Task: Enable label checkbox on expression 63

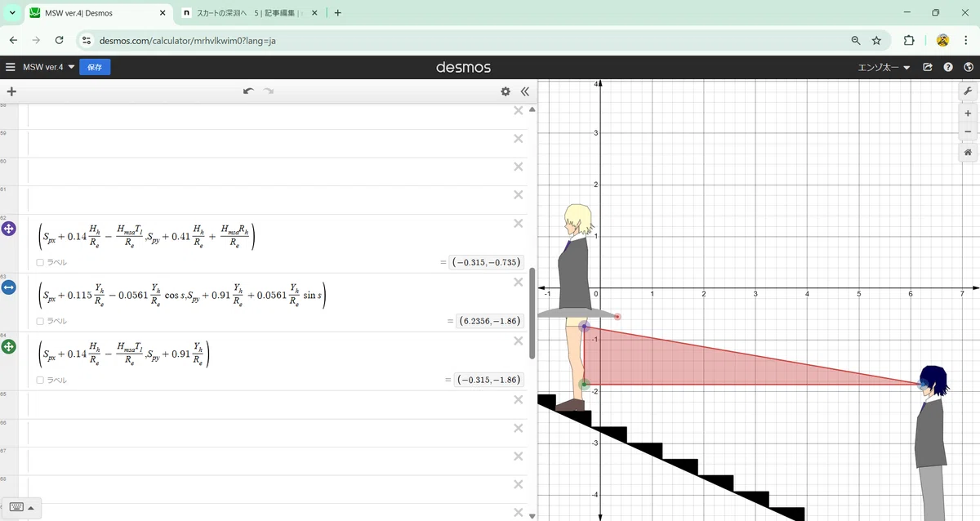Action: (41, 321)
